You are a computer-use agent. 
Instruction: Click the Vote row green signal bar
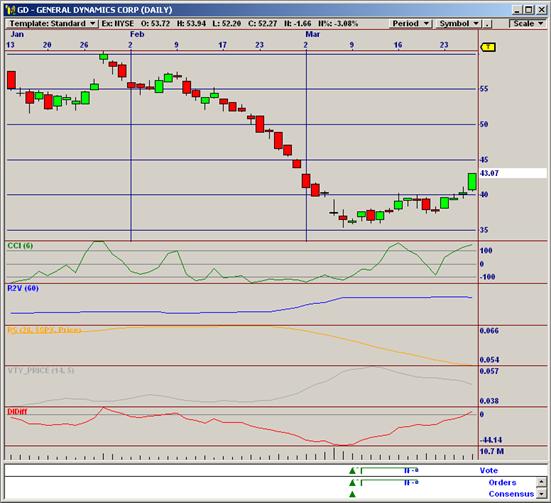pos(389,470)
